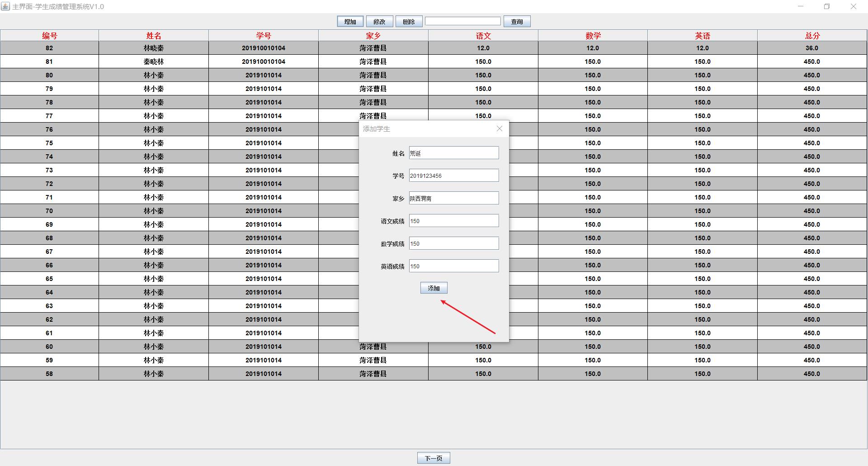Select 语文 score 12.0 in row 82

(483, 48)
